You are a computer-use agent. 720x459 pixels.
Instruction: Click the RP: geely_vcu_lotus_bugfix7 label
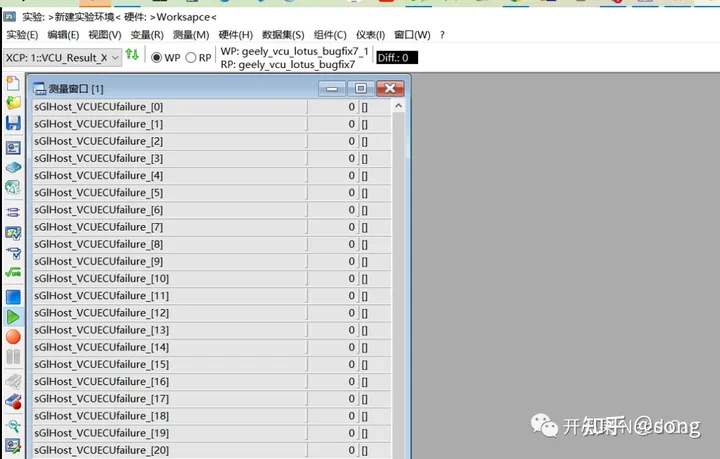pyautogui.click(x=287, y=64)
